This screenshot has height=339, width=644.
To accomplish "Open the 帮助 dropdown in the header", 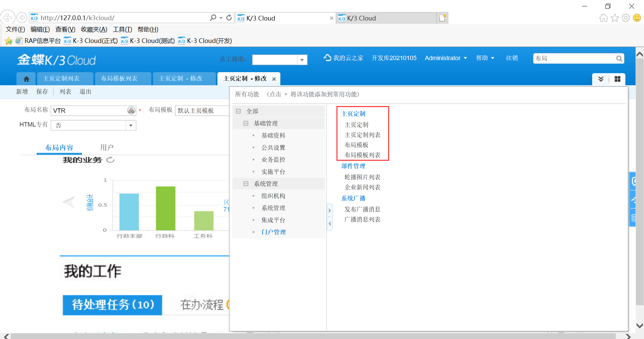I will [485, 58].
